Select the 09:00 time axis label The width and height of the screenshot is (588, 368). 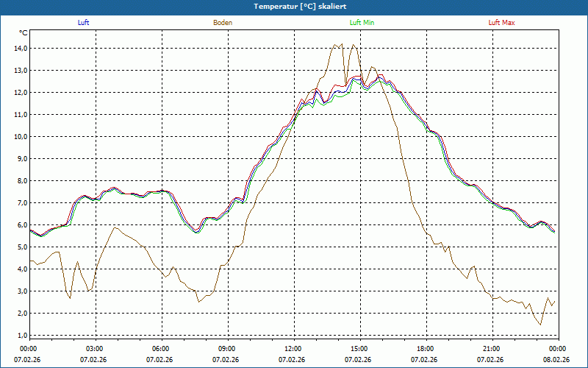(227, 349)
